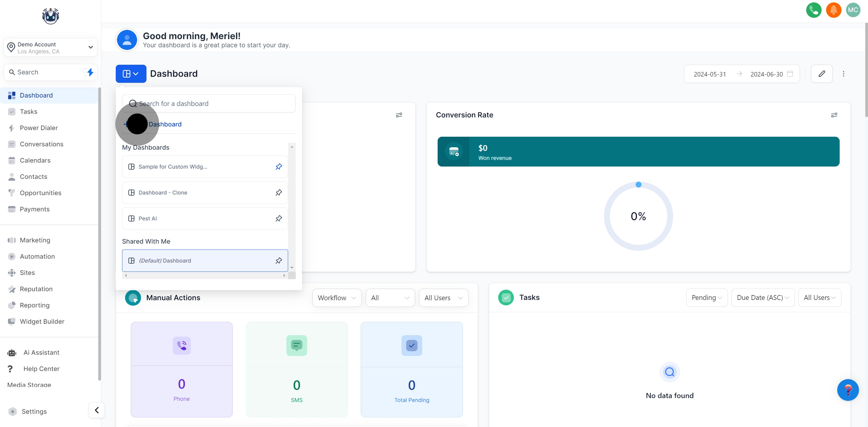868x427 pixels.
Task: Click the add Dashboard link
Action: tap(165, 124)
